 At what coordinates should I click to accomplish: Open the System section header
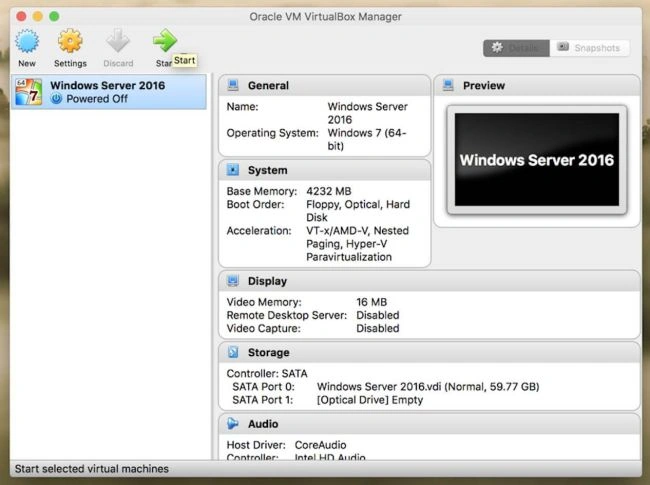click(325, 170)
